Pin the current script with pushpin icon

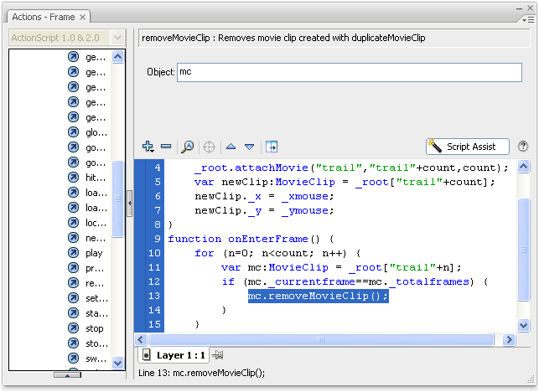pyautogui.click(x=218, y=355)
